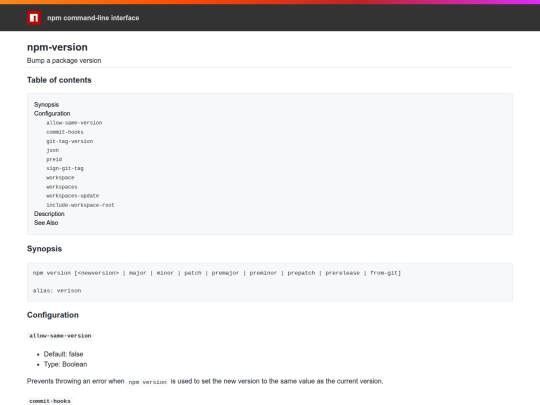
Task: Click the Table of contents heading
Action: coord(59,80)
